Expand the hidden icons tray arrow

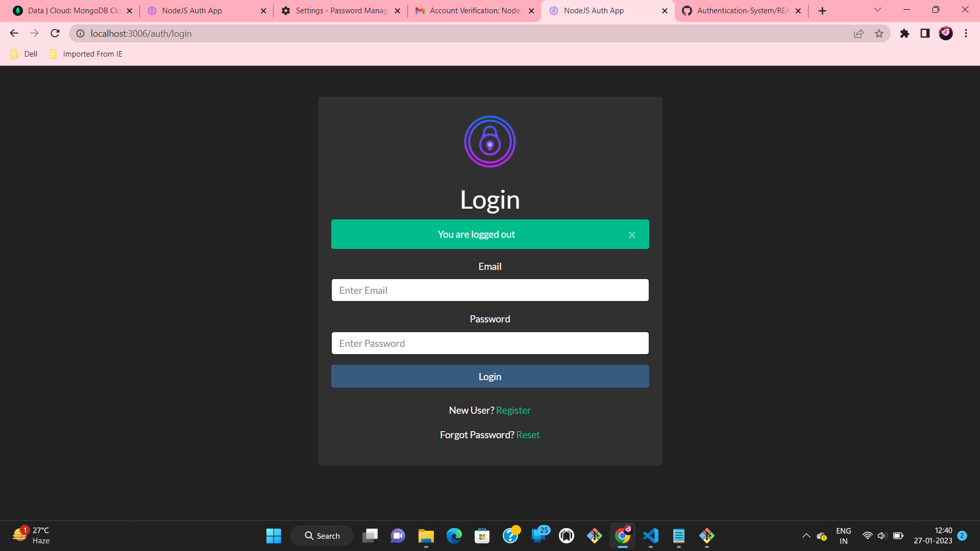pyautogui.click(x=806, y=536)
